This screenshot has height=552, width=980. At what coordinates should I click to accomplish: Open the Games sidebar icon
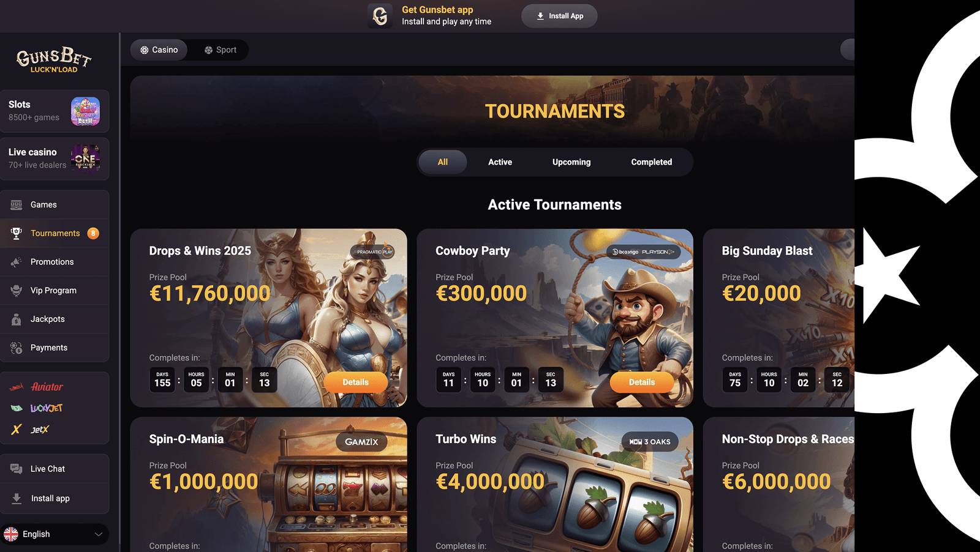[x=17, y=204]
